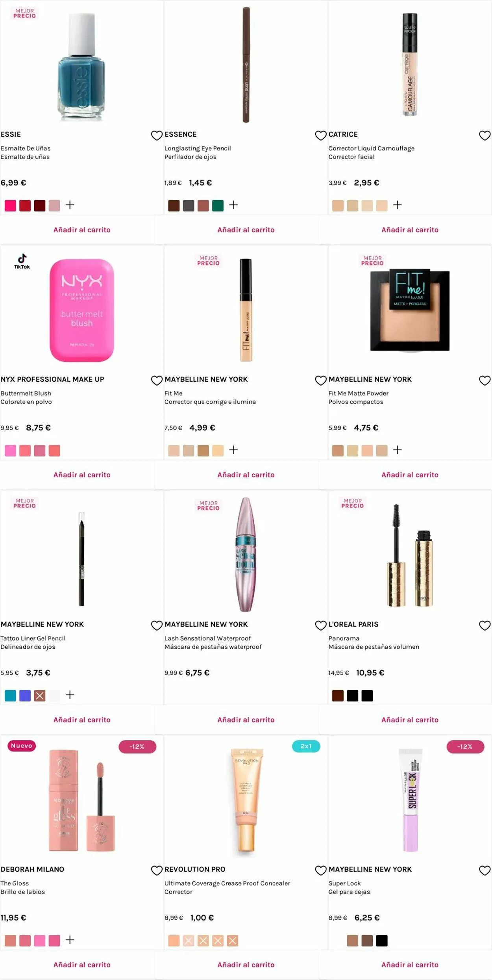This screenshot has width=492, height=980.
Task: Save Deborah Milano The Gloss to favorites
Action: click(157, 870)
